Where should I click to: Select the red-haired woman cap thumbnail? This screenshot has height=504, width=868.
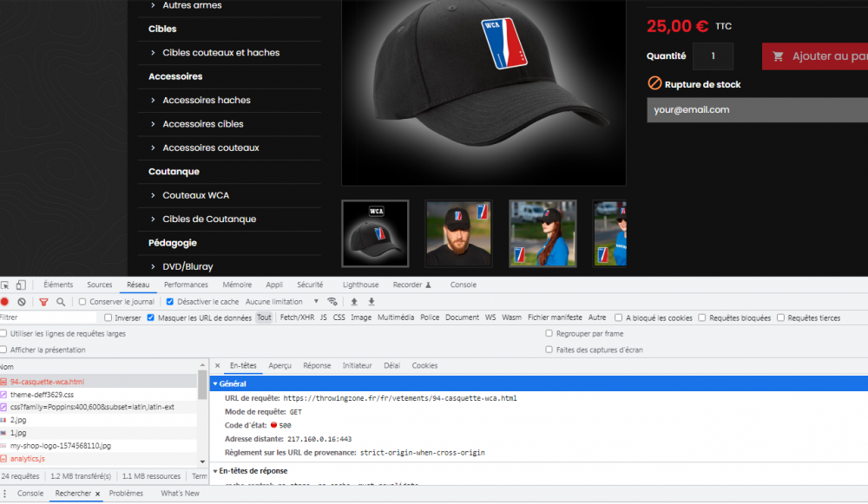[542, 233]
